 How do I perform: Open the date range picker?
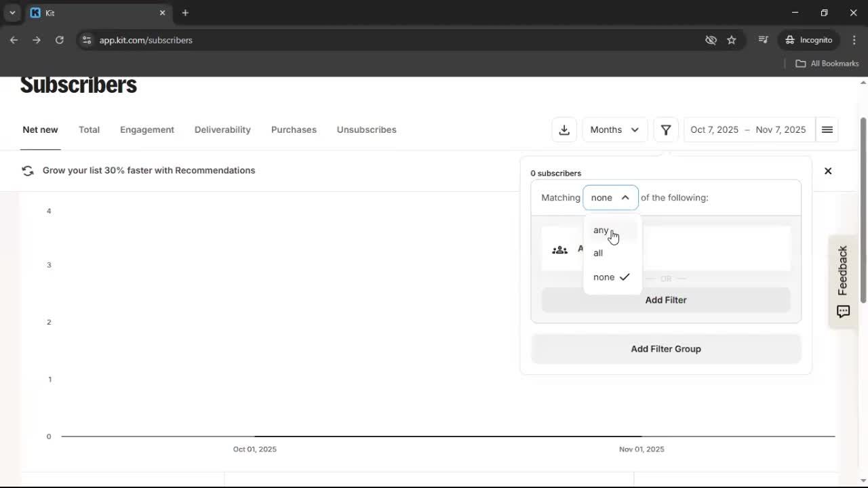pos(747,130)
